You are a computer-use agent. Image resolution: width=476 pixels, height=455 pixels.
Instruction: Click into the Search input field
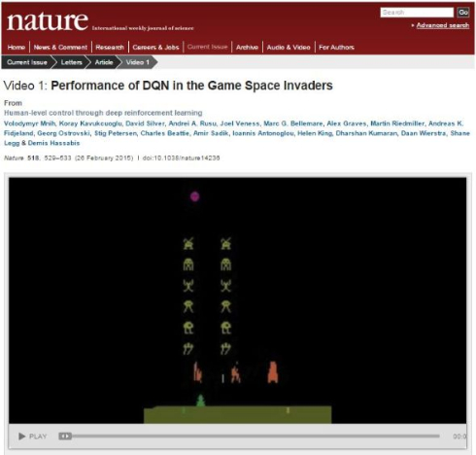click(417, 13)
